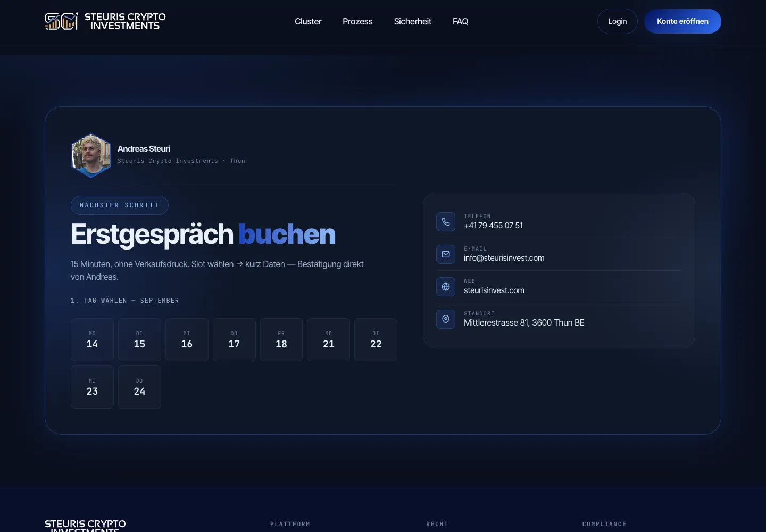Image resolution: width=766 pixels, height=532 pixels.
Task: Click email info@steurisinvest.com
Action: click(x=504, y=258)
